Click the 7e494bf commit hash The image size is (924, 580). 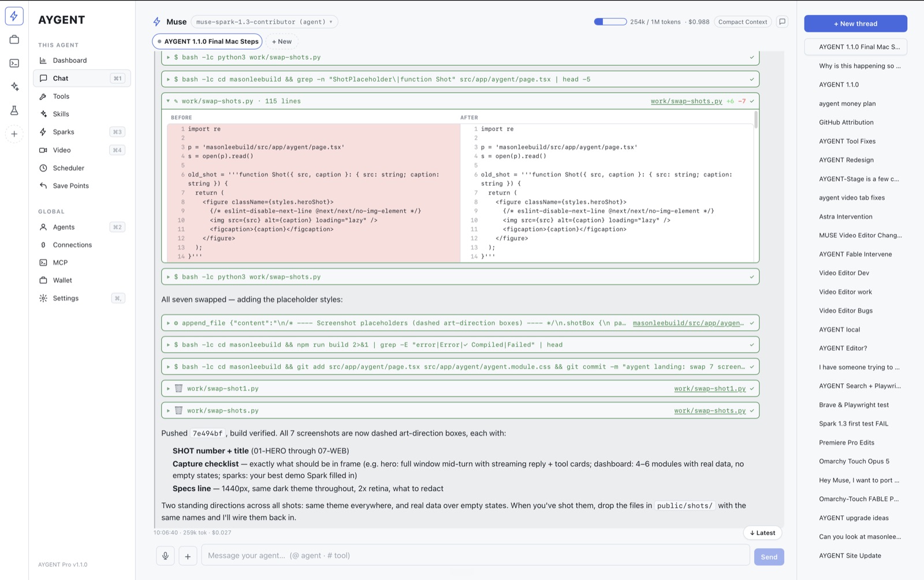coord(207,433)
